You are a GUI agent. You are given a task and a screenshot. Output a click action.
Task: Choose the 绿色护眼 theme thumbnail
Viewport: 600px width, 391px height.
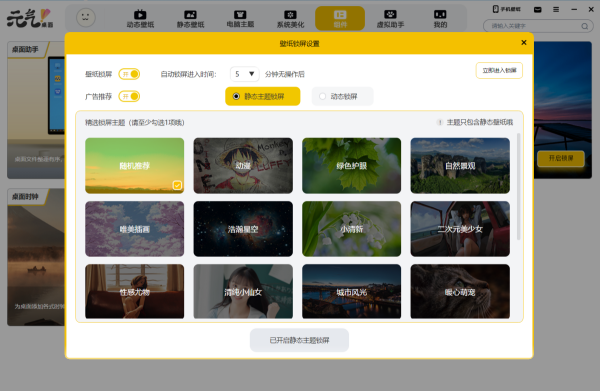point(352,166)
